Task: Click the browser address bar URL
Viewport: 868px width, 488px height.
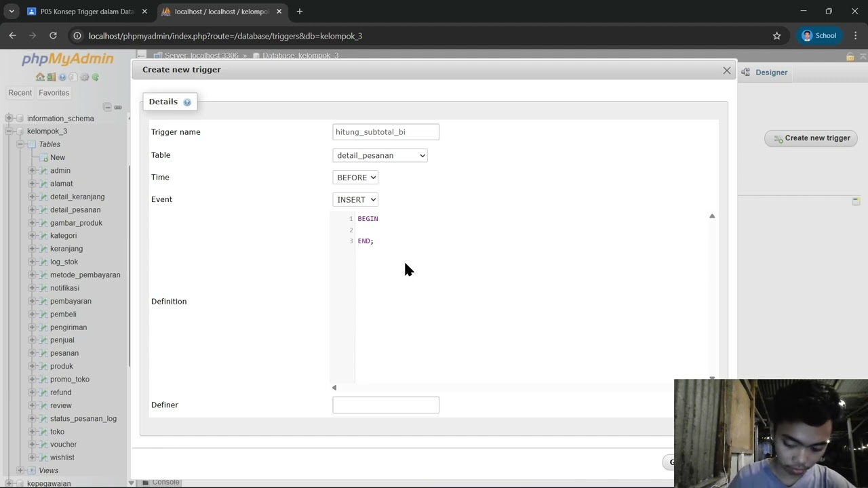Action: click(x=226, y=36)
